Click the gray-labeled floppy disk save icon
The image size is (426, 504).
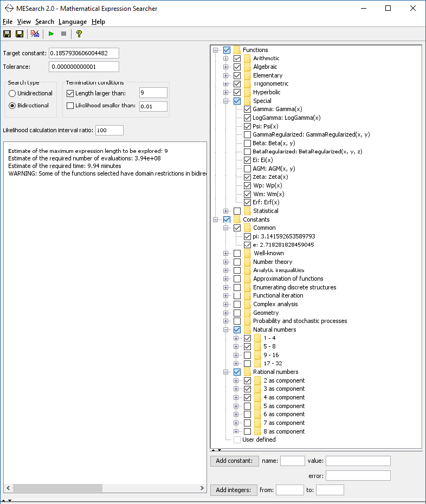point(7,34)
